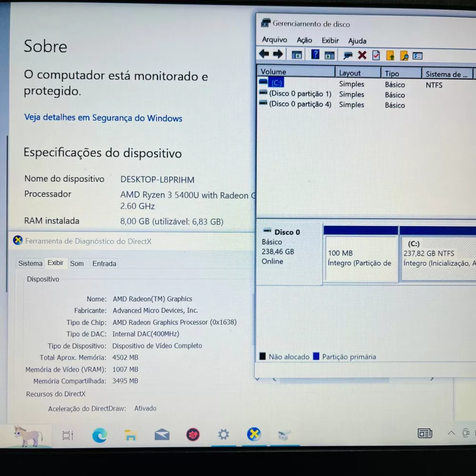Click drive icon beside Disco 0 partição 4
The height and width of the screenshot is (476, 476).
point(263,103)
